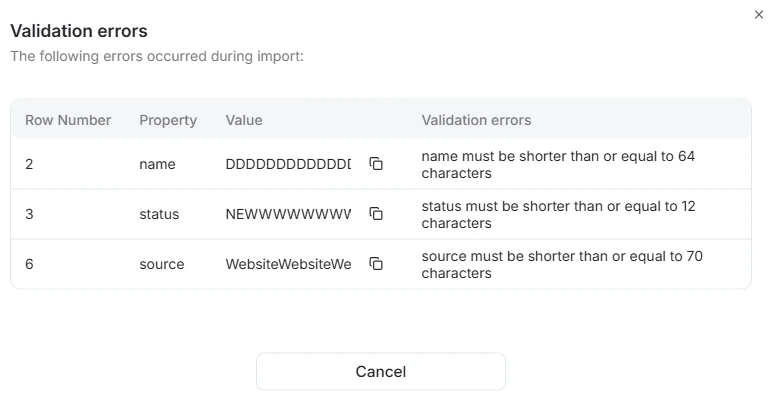This screenshot has width=775, height=400.
Task: Click the 70 characters source error message
Action: pyautogui.click(x=562, y=265)
